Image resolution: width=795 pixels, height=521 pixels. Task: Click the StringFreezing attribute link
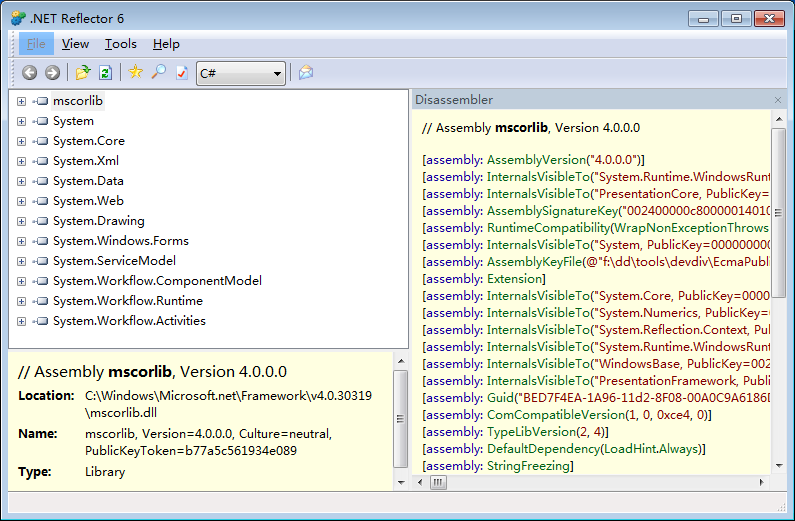tap(528, 466)
